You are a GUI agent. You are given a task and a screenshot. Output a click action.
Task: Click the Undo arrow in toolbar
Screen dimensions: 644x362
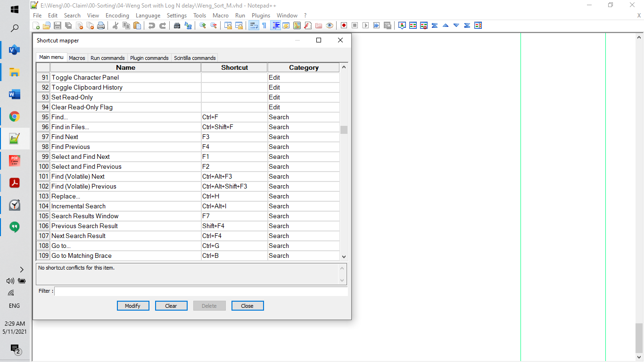(x=152, y=25)
